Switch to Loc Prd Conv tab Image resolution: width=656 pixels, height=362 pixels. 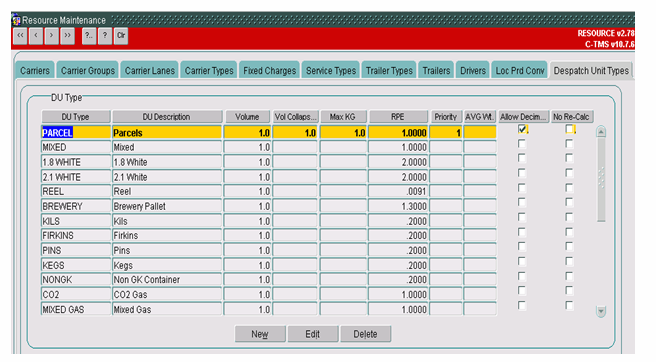pos(520,70)
